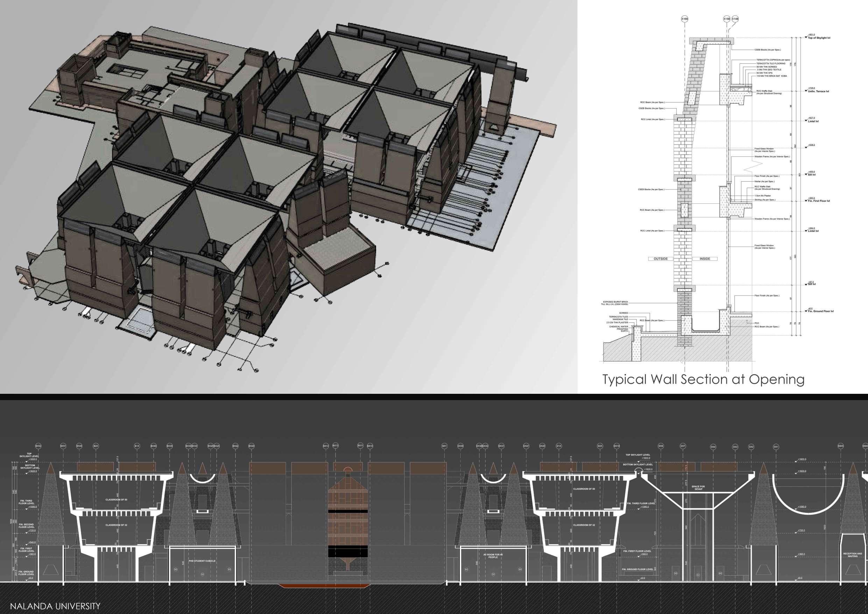Select the DX7 grid bubble marker
Screen dimensions: 868x614
(x=683, y=446)
